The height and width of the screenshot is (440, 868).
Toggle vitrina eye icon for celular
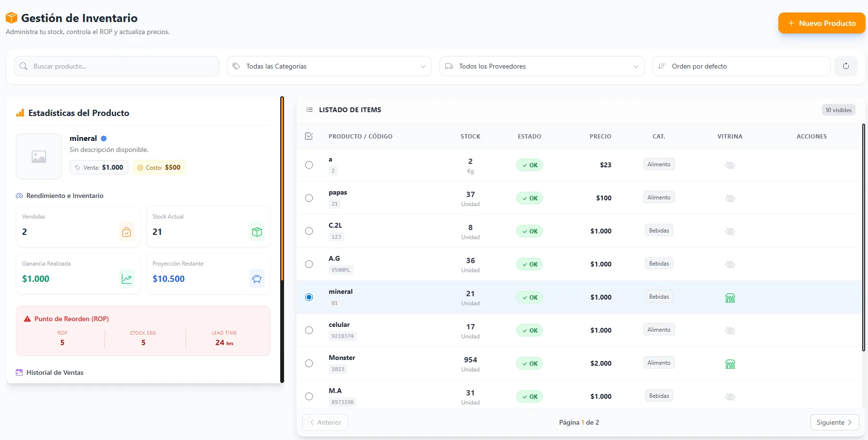pos(730,331)
